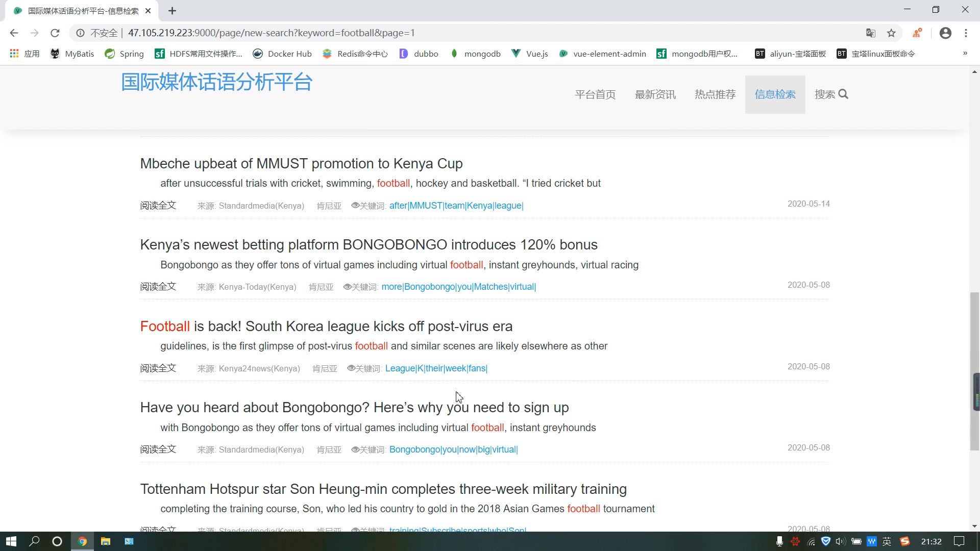Open the orange extension icon

tap(917, 33)
